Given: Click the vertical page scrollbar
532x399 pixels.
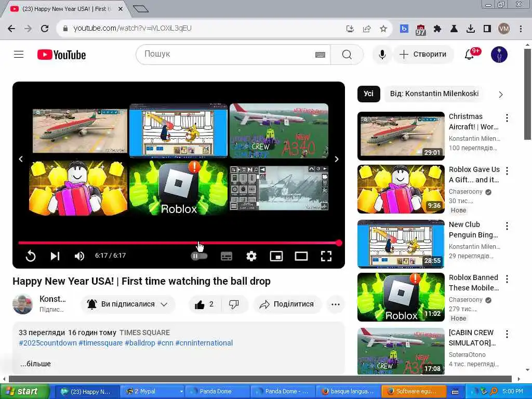Looking at the screenshot, I should [527, 95].
